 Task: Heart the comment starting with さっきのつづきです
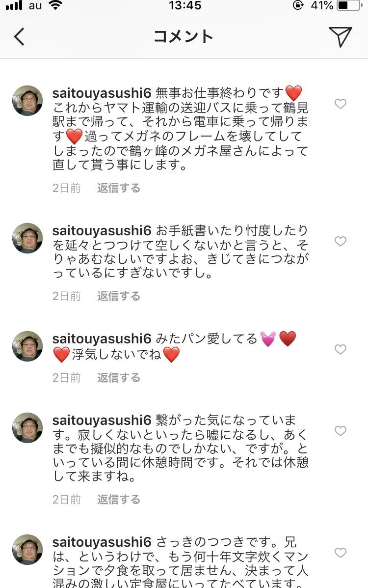coord(340,553)
